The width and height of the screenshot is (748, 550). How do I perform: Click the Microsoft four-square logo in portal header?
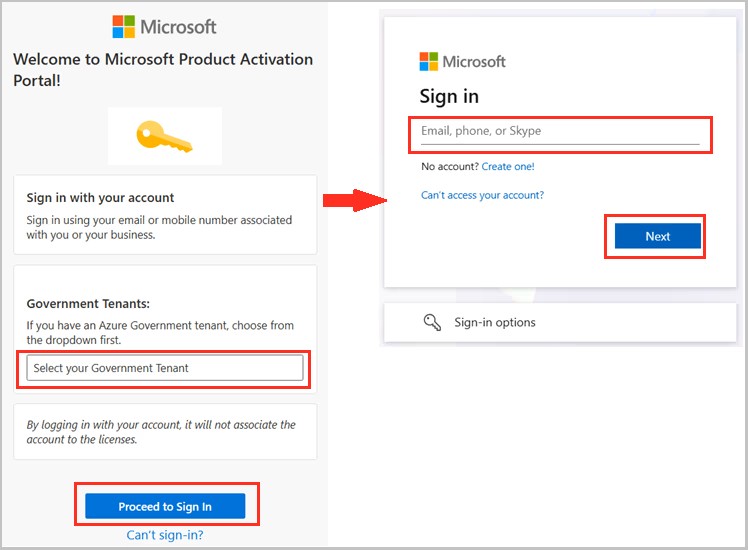(123, 27)
